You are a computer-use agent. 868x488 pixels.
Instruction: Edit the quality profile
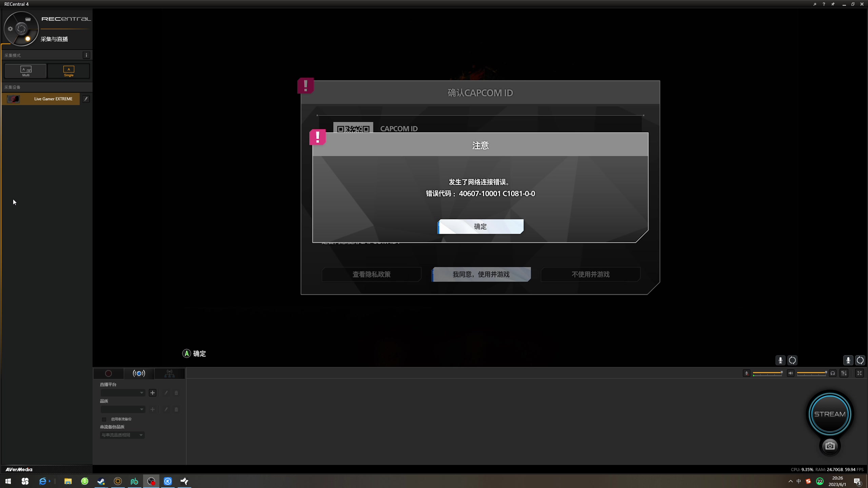tap(166, 409)
